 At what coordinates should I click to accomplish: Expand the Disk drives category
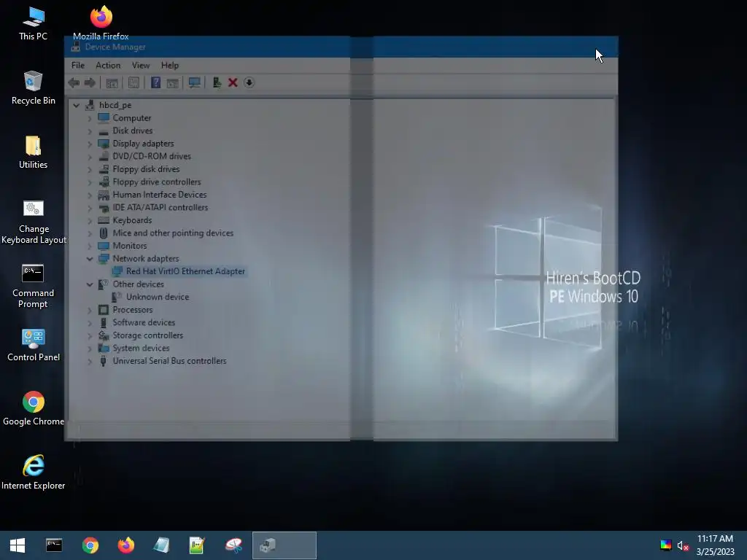(x=90, y=131)
